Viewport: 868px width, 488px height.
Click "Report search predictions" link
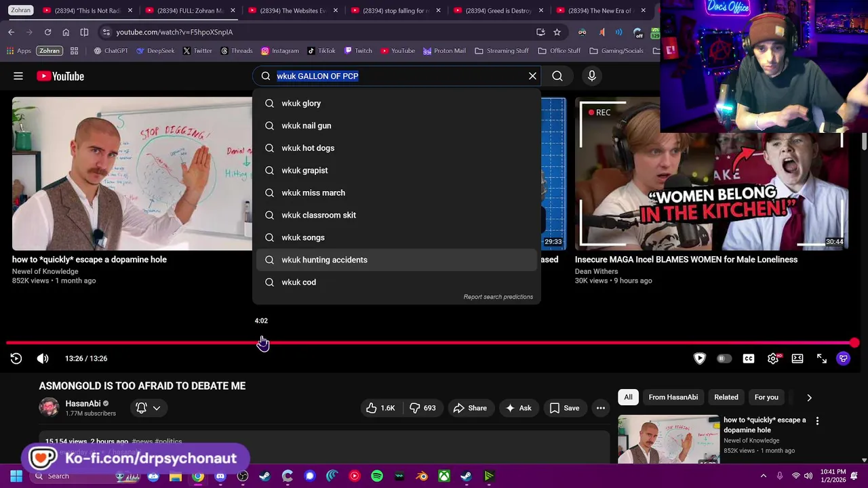pyautogui.click(x=498, y=297)
